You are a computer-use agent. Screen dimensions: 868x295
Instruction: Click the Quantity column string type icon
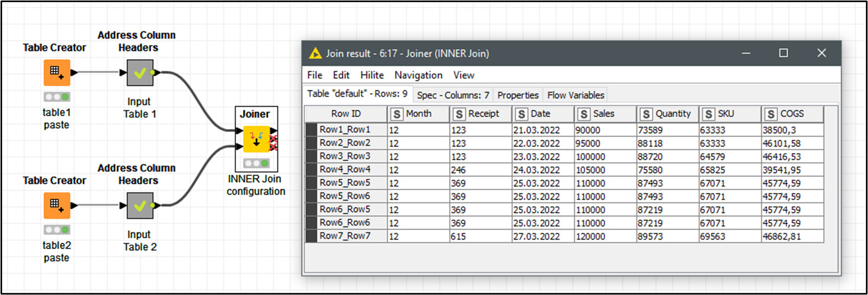646,114
